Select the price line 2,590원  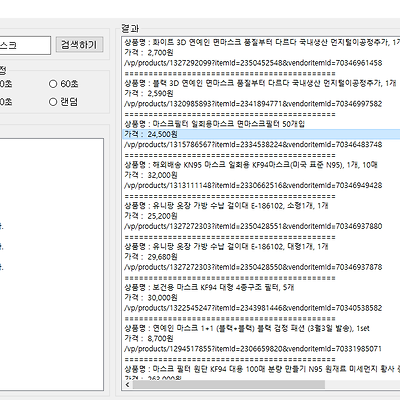[x=149, y=93]
